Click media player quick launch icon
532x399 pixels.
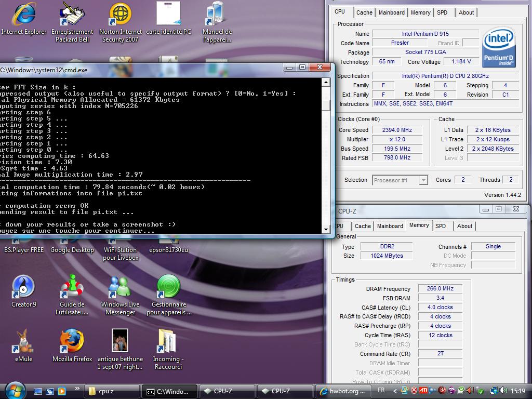62,392
